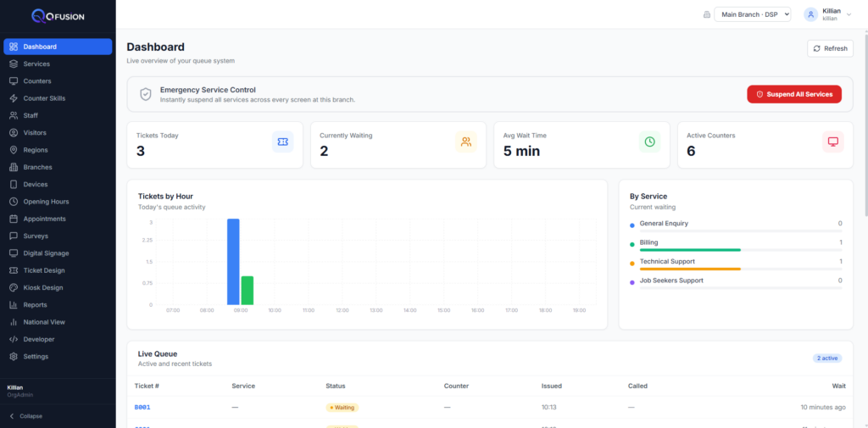Click the Refresh button
Screen dimensions: 868x428
[830, 48]
